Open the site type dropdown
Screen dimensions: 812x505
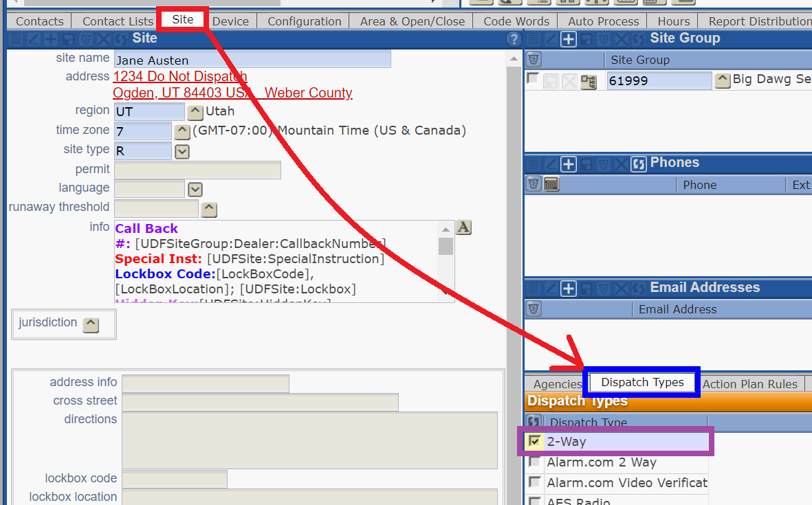pos(182,151)
